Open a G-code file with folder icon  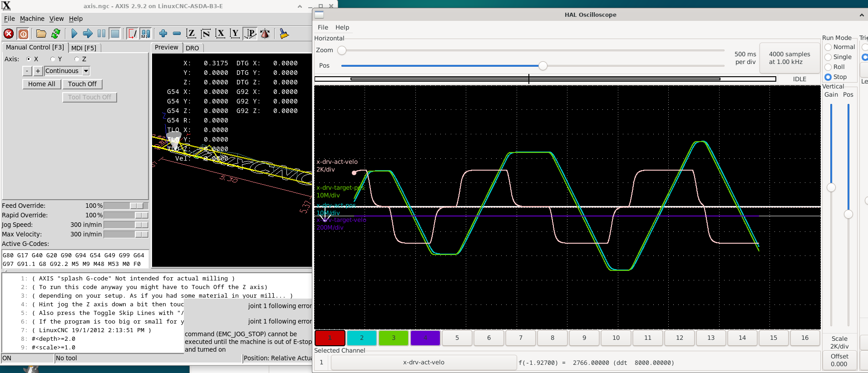(x=41, y=34)
